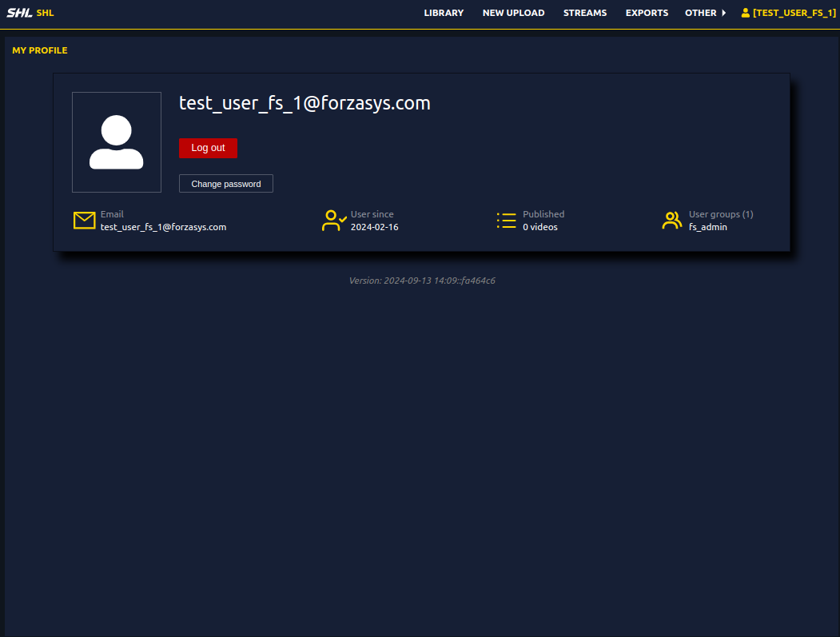Click the fs_admin user group label
840x637 pixels.
[x=708, y=227]
